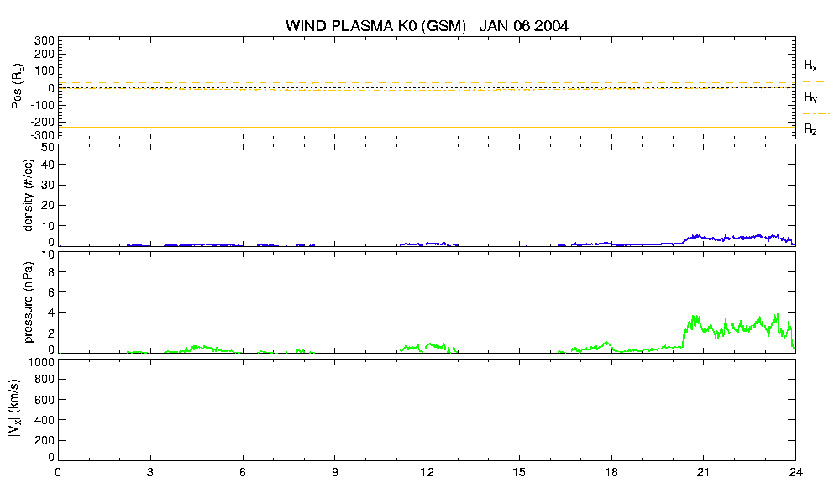Image resolution: width=834 pixels, height=504 pixels.
Task: Click the '600' tick on velocity axis
Action: tap(45, 400)
